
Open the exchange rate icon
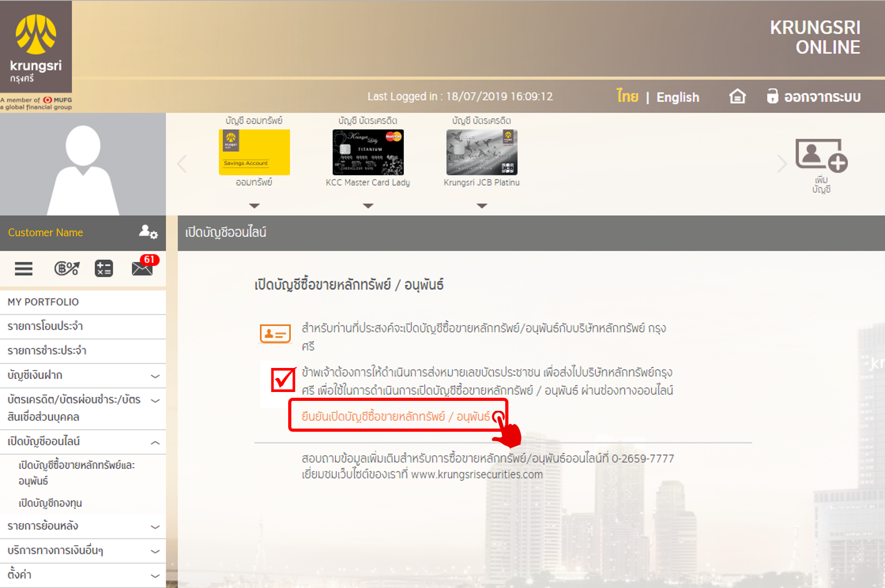[x=67, y=269]
